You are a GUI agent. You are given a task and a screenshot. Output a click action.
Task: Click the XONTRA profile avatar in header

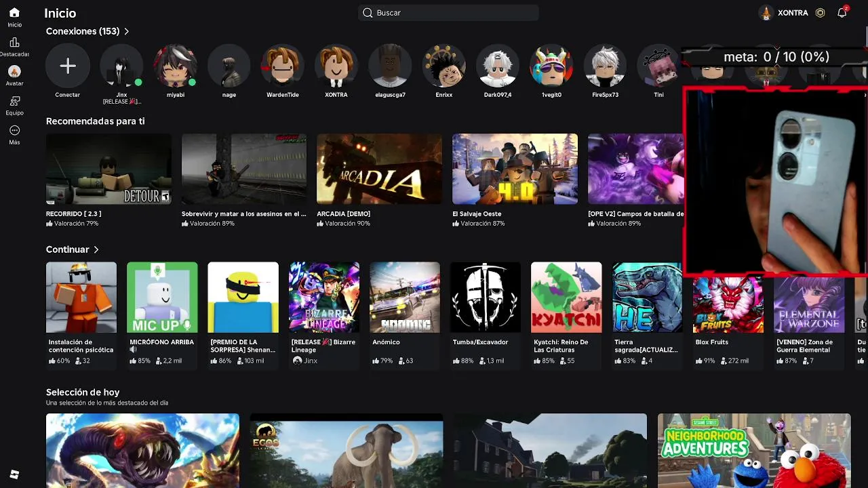(x=766, y=13)
